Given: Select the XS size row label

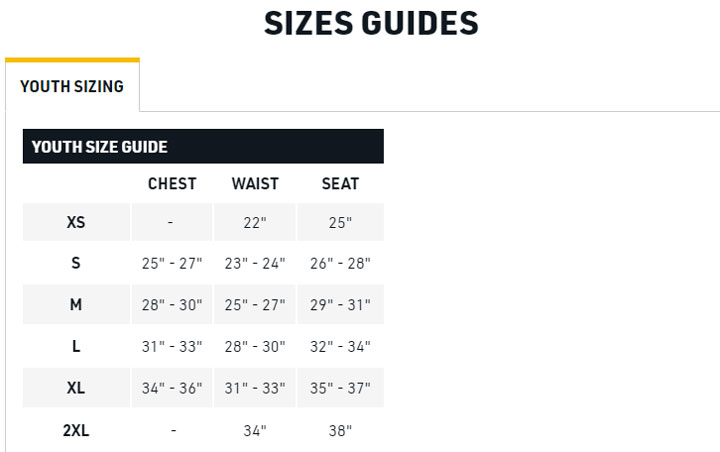Looking at the screenshot, I should click(76, 222).
